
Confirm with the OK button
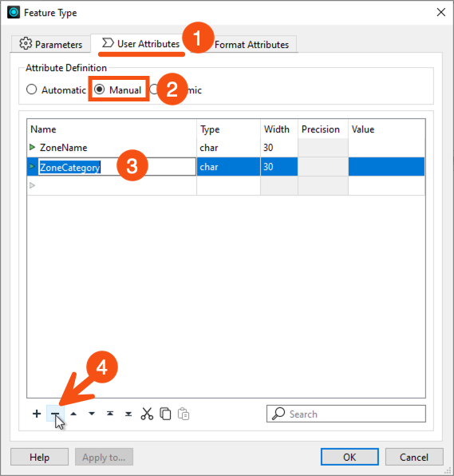pyautogui.click(x=349, y=457)
